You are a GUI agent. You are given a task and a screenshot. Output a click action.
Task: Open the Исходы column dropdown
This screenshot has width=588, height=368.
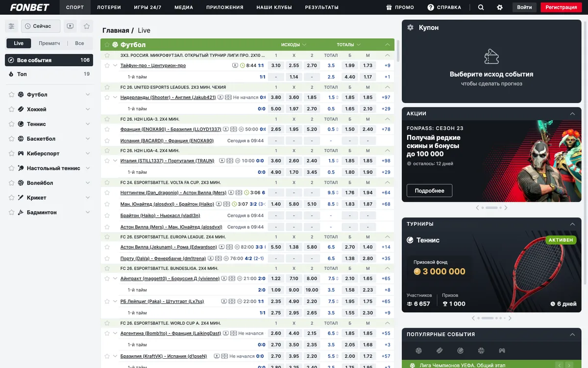tap(294, 45)
